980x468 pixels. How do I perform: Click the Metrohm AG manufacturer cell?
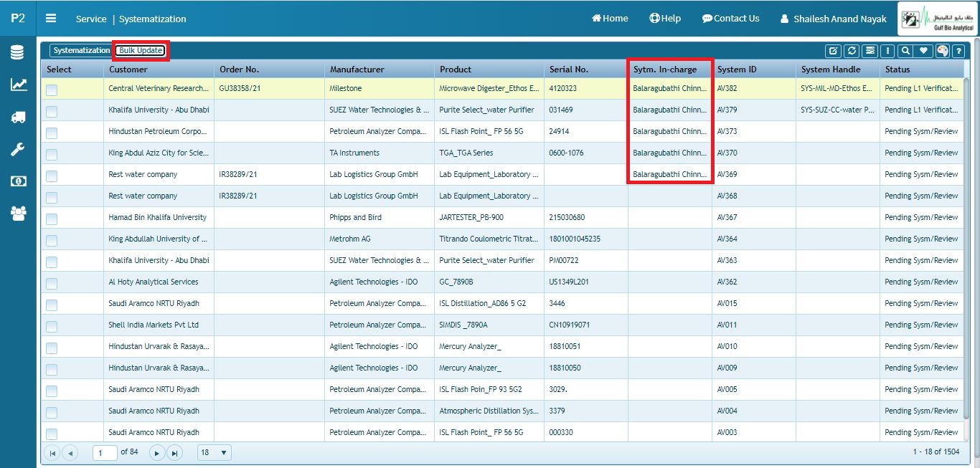point(380,239)
